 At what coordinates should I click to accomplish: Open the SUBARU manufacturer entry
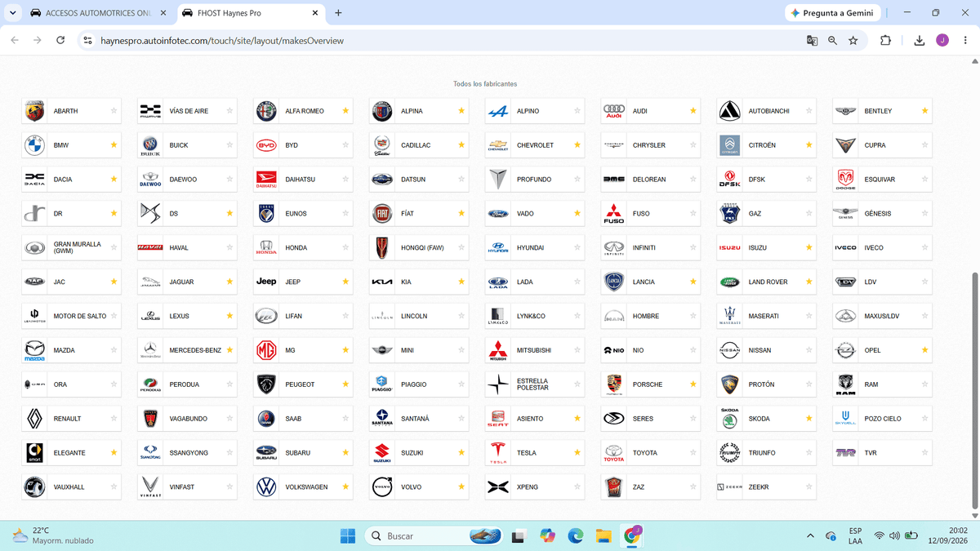pyautogui.click(x=303, y=453)
